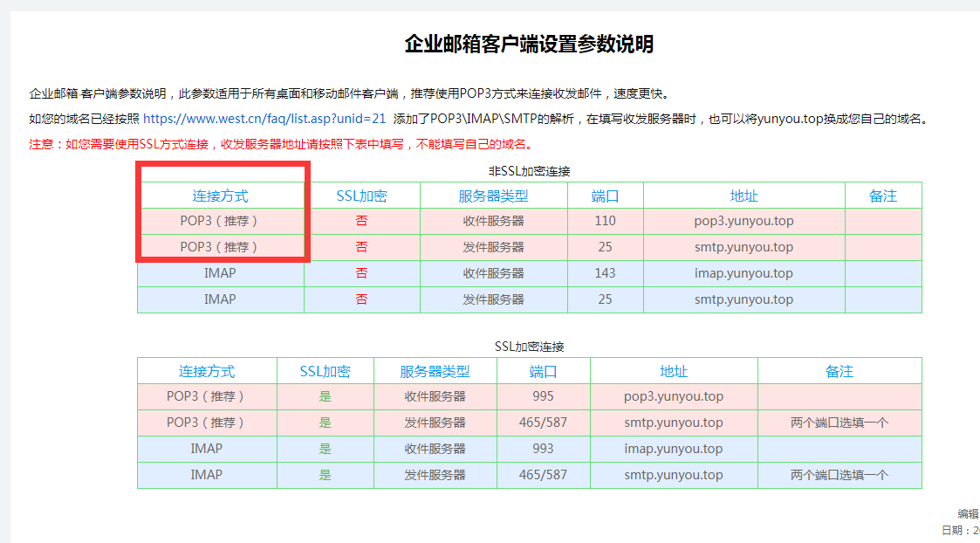Screen dimensions: 980x543
Task: Click POP3（推荐）in the port 110 row
Action: [220, 221]
